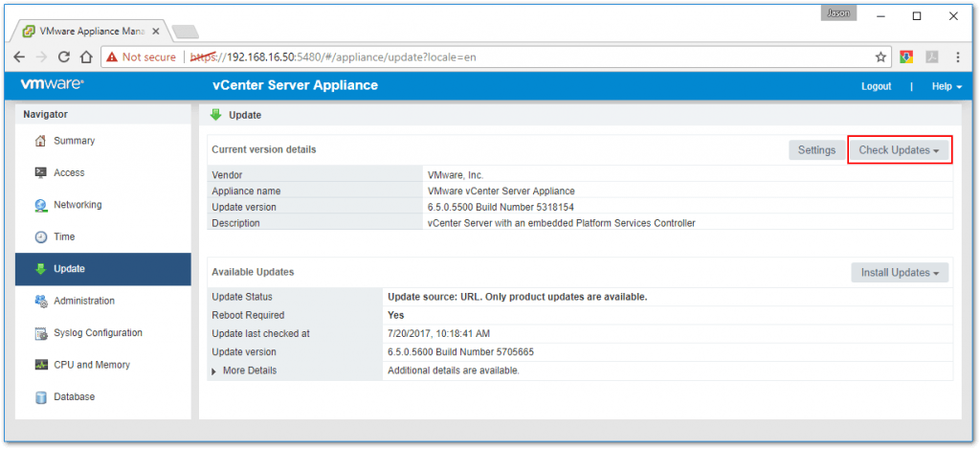Screen dimensions: 980x449
Task: Click the Networking globe icon
Action: (x=40, y=205)
